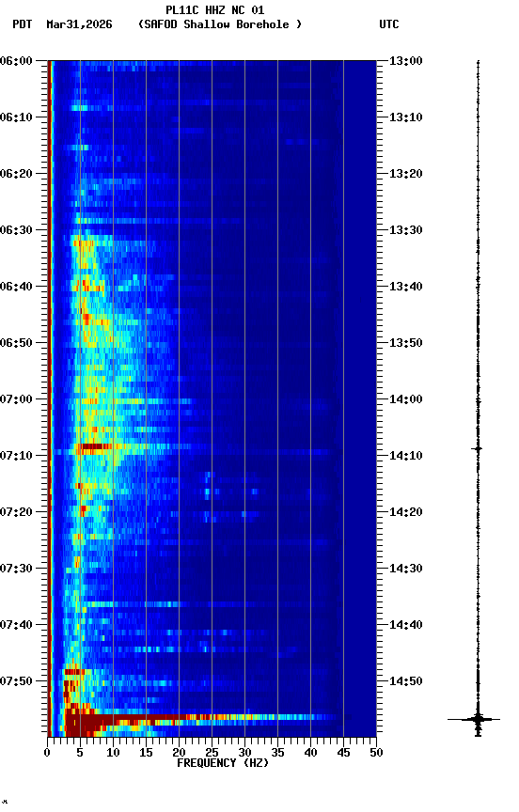This screenshot has height=812, width=519.
Task: Click the 25 Hz frequency tick label
Action: click(x=212, y=753)
